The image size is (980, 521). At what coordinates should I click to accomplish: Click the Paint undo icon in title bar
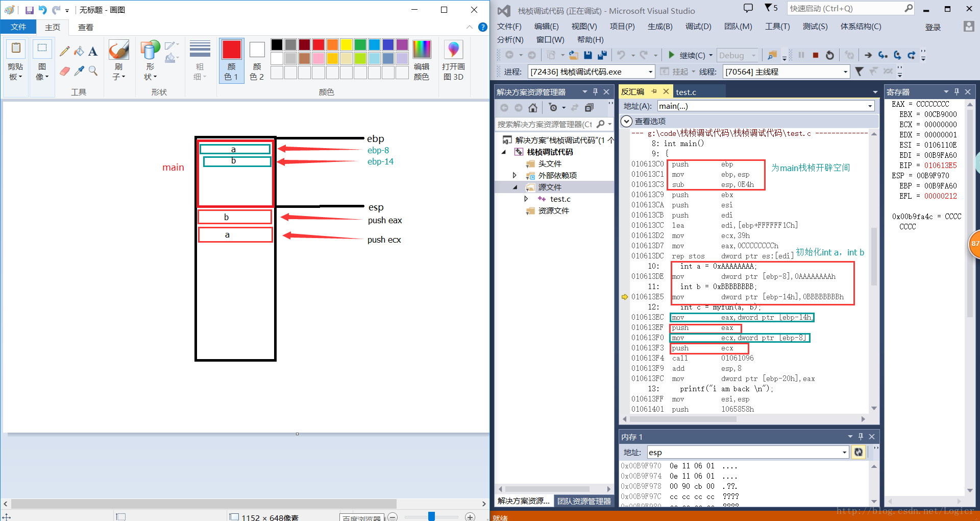coord(43,10)
